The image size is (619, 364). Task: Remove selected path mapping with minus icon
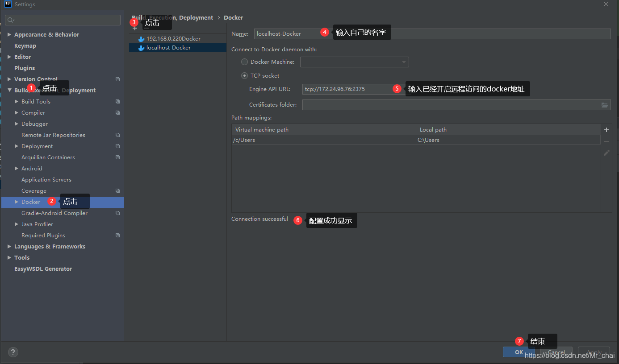pos(606,141)
